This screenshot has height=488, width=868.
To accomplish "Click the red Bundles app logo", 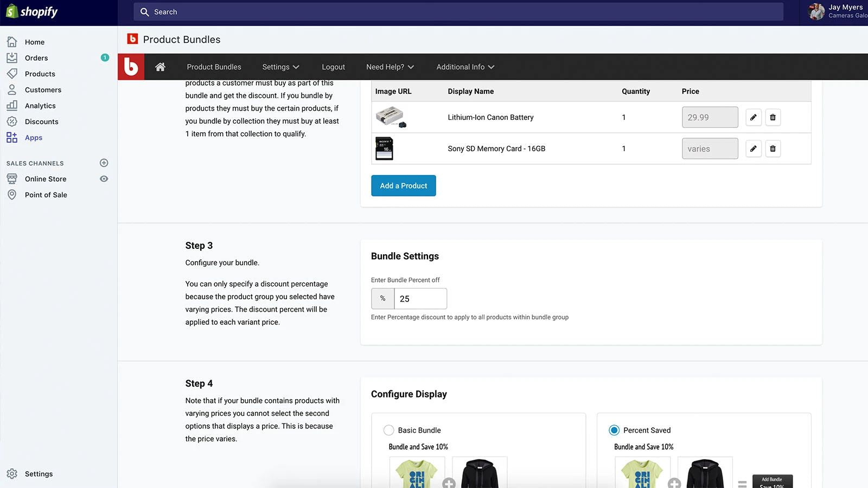I will 131,67.
